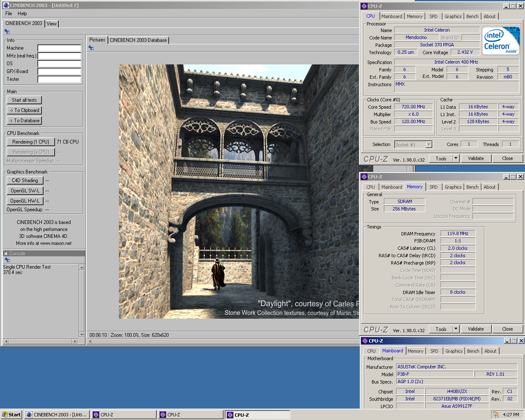525x420 pixels.
Task: Click To Database button
Action: click(x=24, y=121)
